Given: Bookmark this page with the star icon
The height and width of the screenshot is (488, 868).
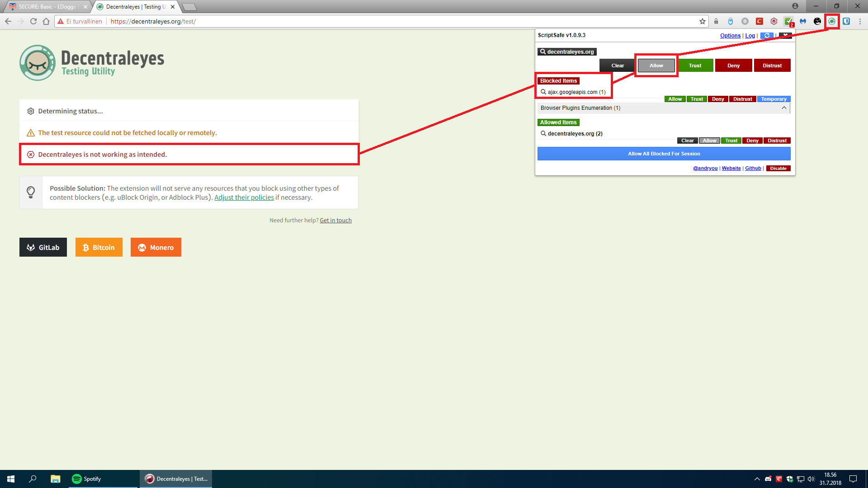Looking at the screenshot, I should point(702,21).
